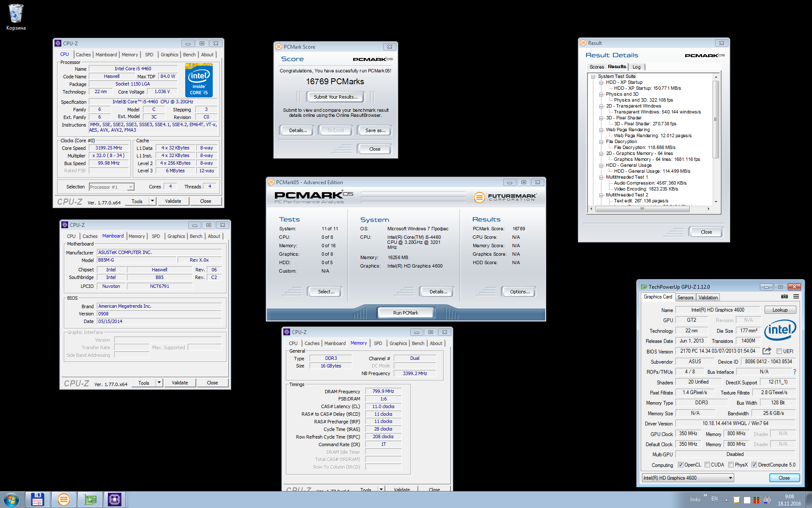This screenshot has width=812, height=508.
Task: Collapse the Web Page Rendering node
Action: (x=601, y=130)
